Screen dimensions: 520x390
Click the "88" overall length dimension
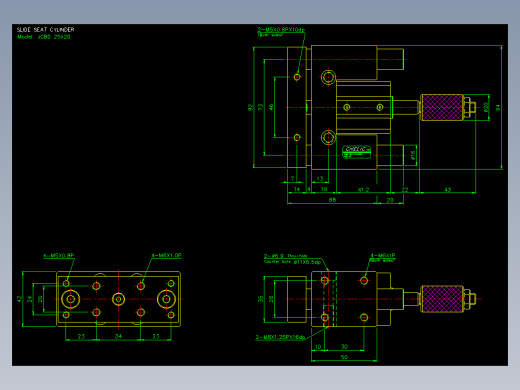pyautogui.click(x=332, y=200)
